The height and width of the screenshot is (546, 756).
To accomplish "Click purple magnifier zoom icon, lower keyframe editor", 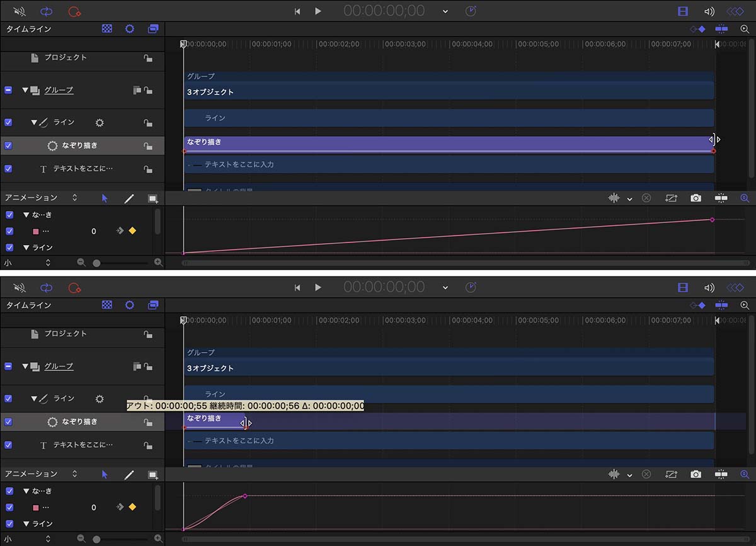I will click(x=745, y=474).
